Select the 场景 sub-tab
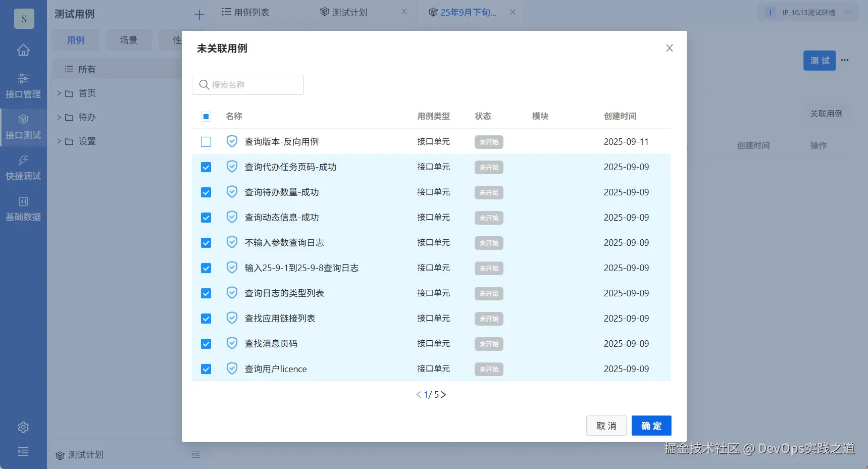868x469 pixels. tap(129, 40)
